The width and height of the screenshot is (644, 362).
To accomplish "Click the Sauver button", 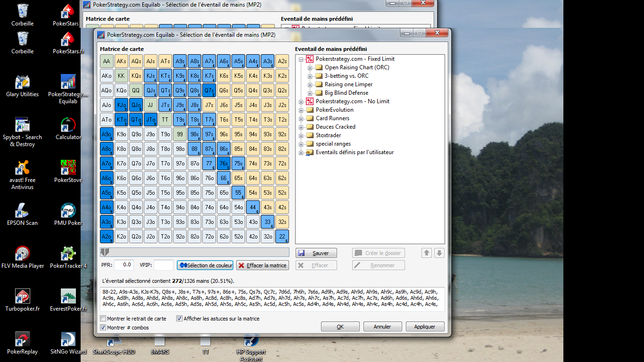I will 316,253.
